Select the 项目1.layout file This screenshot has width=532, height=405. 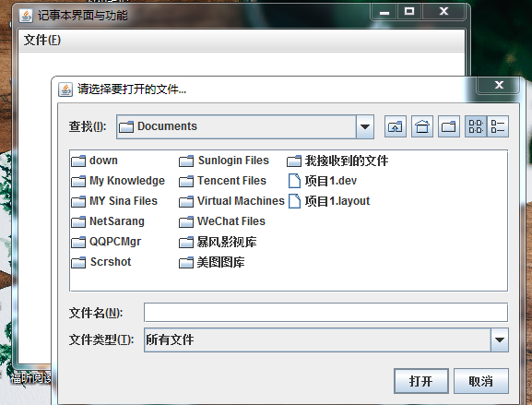click(x=329, y=201)
